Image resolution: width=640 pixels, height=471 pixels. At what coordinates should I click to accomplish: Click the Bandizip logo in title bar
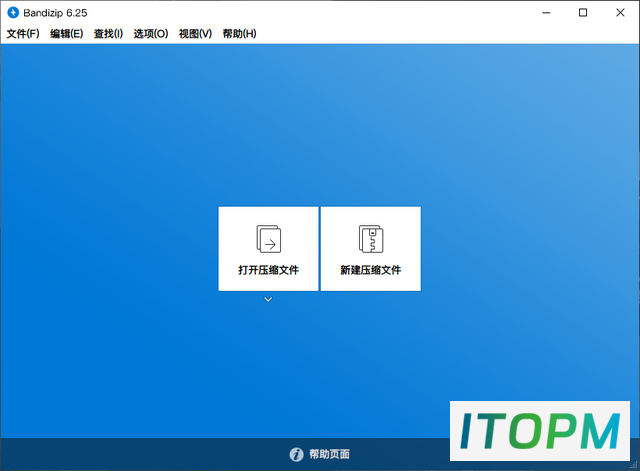coord(13,13)
